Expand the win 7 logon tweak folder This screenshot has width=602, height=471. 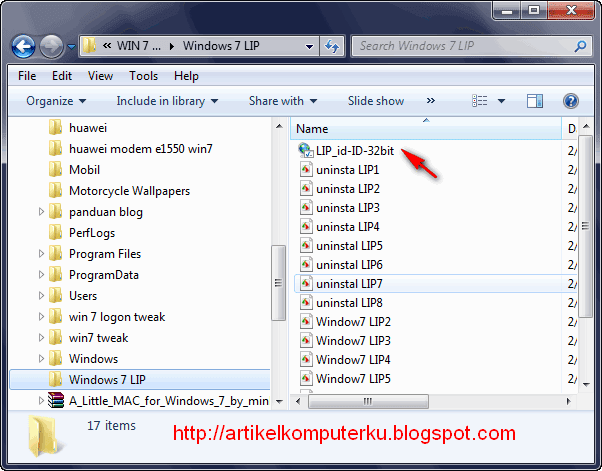point(41,317)
